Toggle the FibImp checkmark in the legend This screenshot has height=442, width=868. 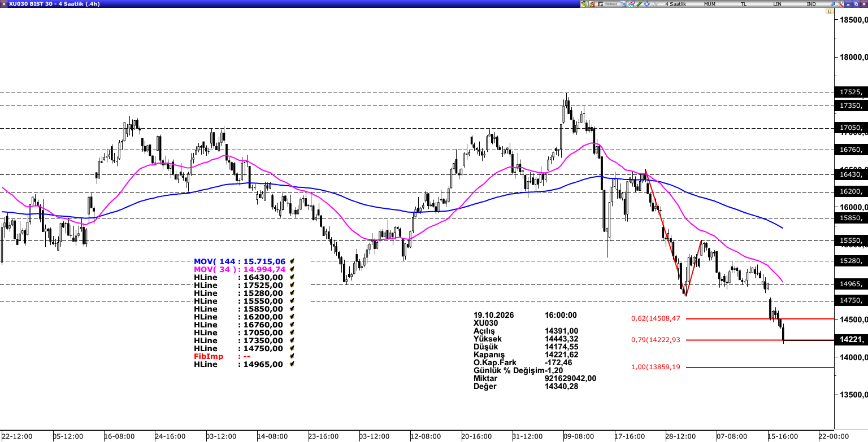point(292,356)
